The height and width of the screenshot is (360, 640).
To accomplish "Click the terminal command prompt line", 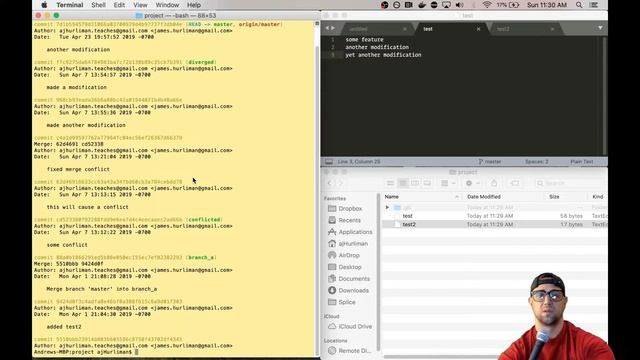I will (86, 352).
